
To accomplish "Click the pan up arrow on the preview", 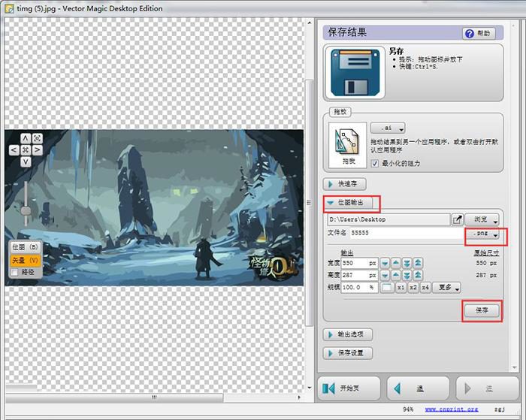I will (x=26, y=138).
